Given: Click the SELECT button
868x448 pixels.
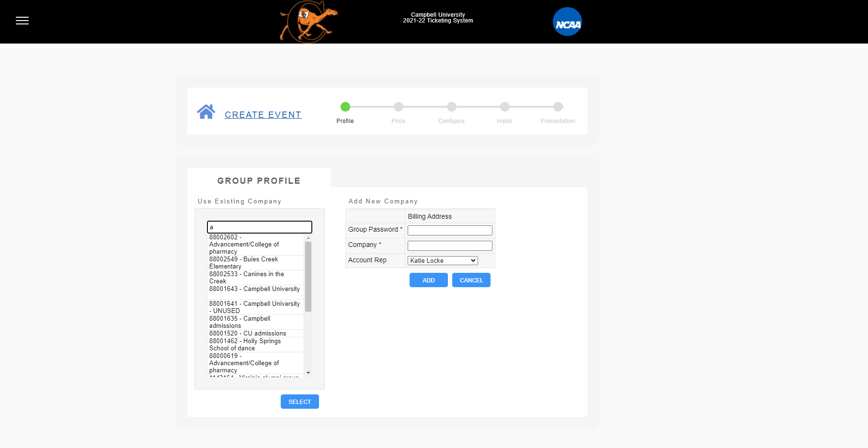Looking at the screenshot, I should pyautogui.click(x=299, y=402).
